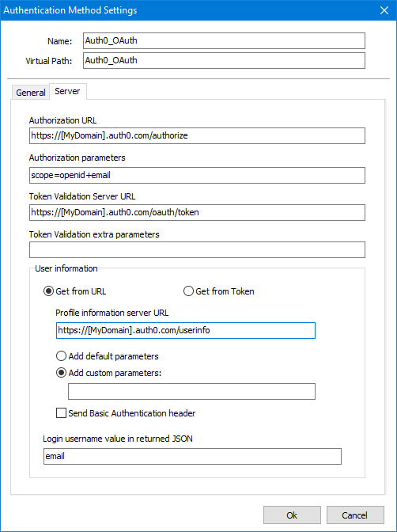This screenshot has height=532, width=397.
Task: Click the Cancel button
Action: (x=355, y=515)
